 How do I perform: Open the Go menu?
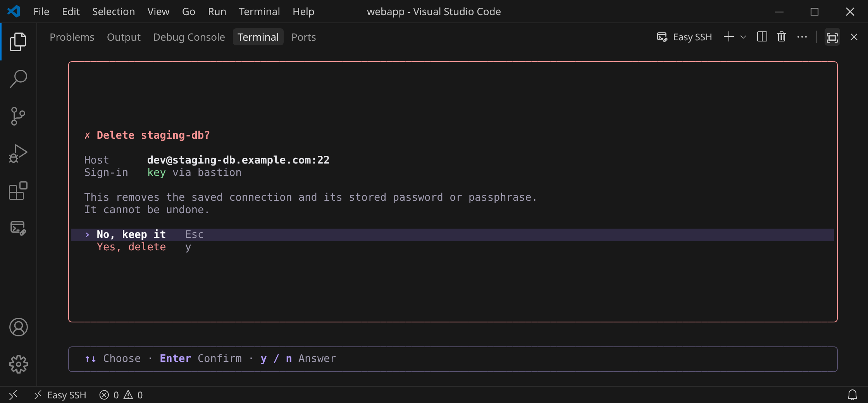tap(189, 12)
